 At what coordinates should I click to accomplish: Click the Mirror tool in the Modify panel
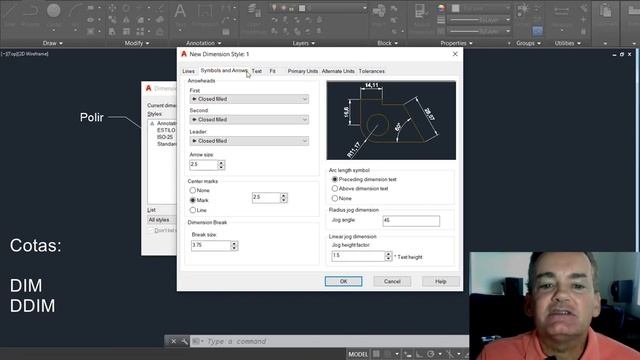pyautogui.click(x=126, y=20)
